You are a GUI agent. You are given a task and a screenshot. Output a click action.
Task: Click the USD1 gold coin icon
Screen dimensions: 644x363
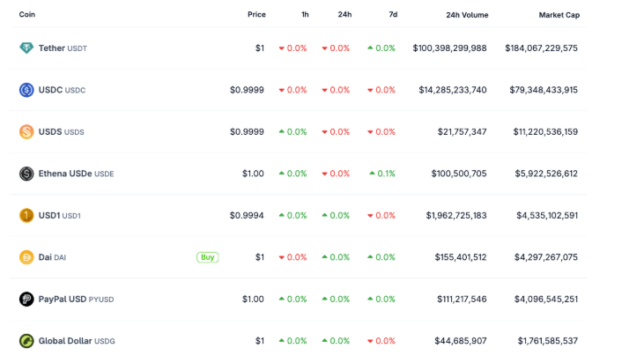[26, 215]
